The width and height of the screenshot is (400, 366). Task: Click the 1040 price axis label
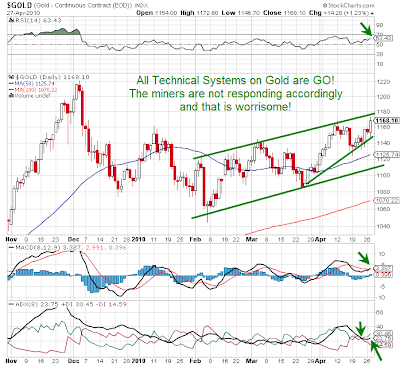[383, 226]
